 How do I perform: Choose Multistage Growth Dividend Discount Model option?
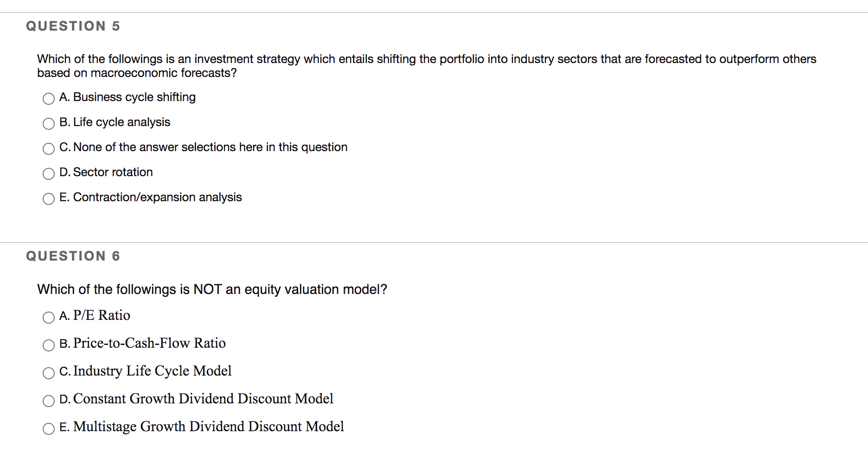[49, 428]
